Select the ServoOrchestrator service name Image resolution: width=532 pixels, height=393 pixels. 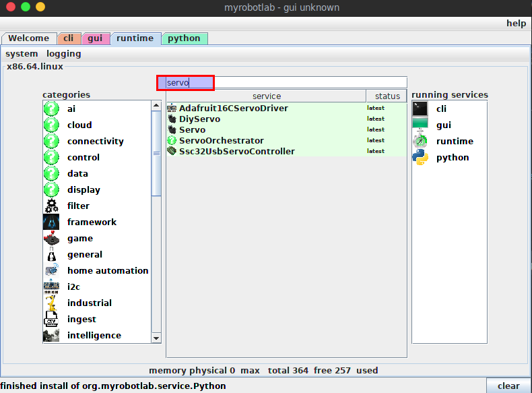click(221, 141)
